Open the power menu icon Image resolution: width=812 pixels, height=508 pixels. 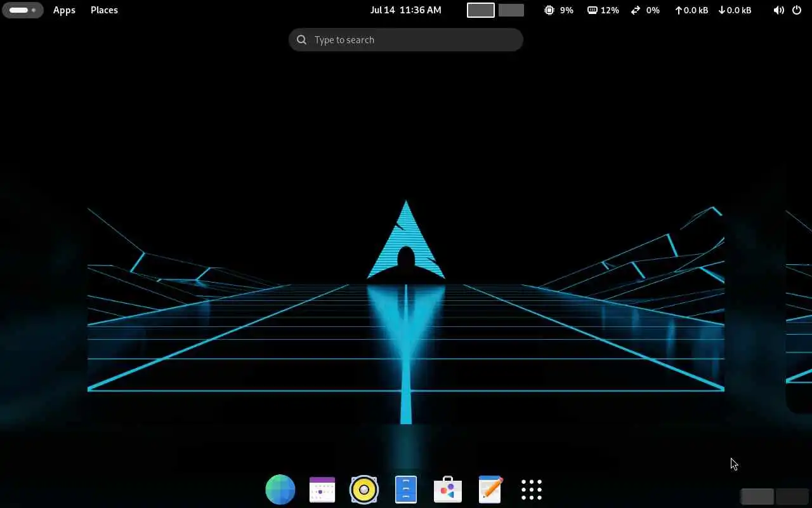pos(797,10)
